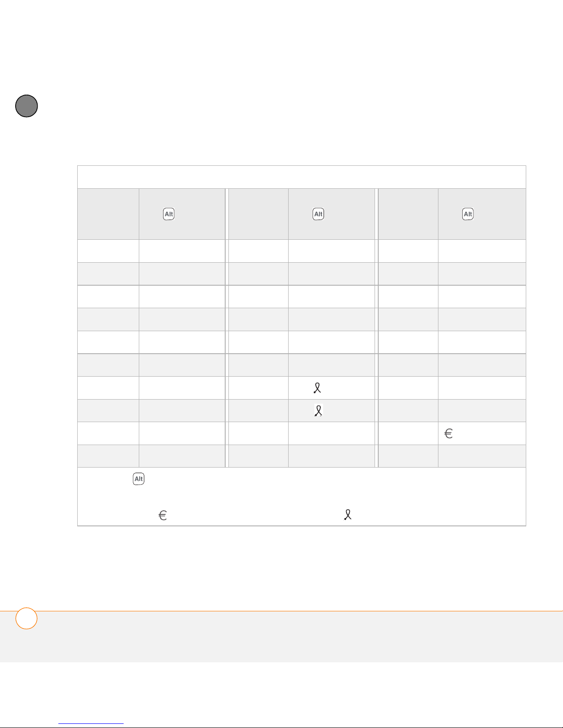563x728 pixels.
Task: Click the euro symbol inside the table cell
Action: (449, 433)
